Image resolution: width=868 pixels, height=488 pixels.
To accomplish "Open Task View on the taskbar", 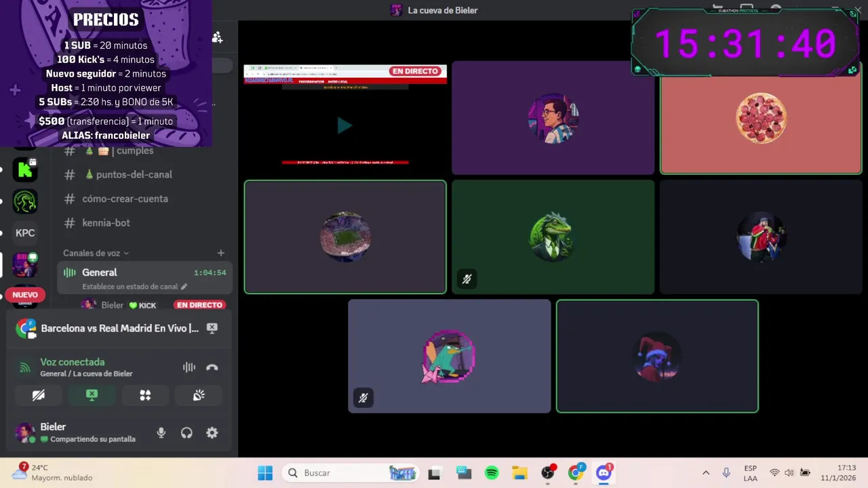I will click(x=434, y=472).
